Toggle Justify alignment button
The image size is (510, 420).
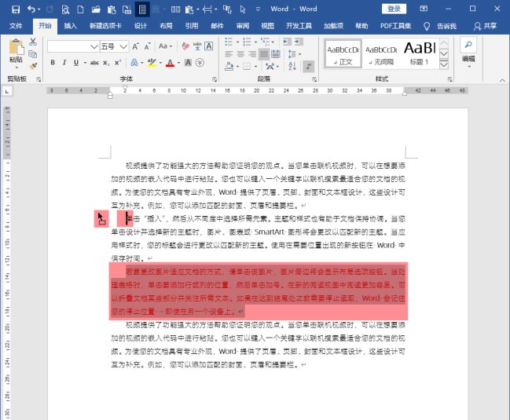pyautogui.click(x=264, y=54)
